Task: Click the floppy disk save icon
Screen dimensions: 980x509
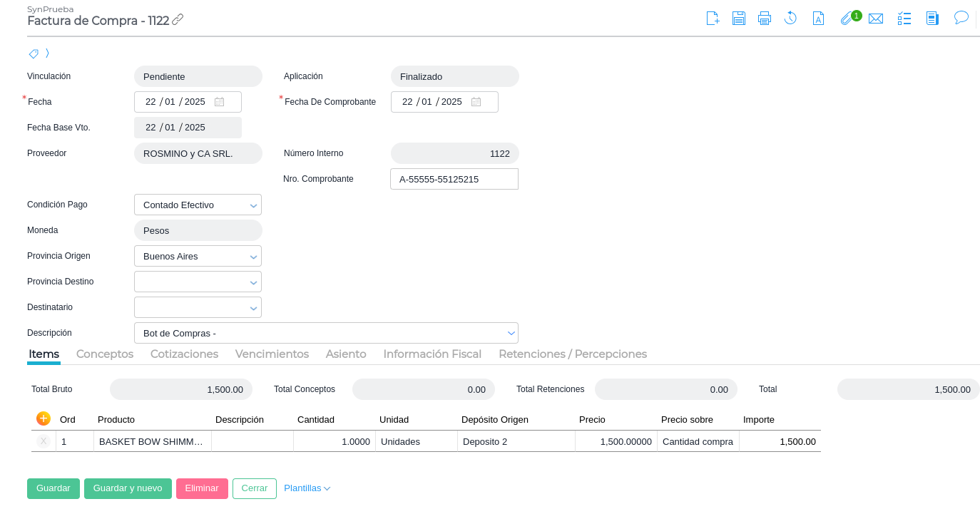Action: pyautogui.click(x=739, y=19)
